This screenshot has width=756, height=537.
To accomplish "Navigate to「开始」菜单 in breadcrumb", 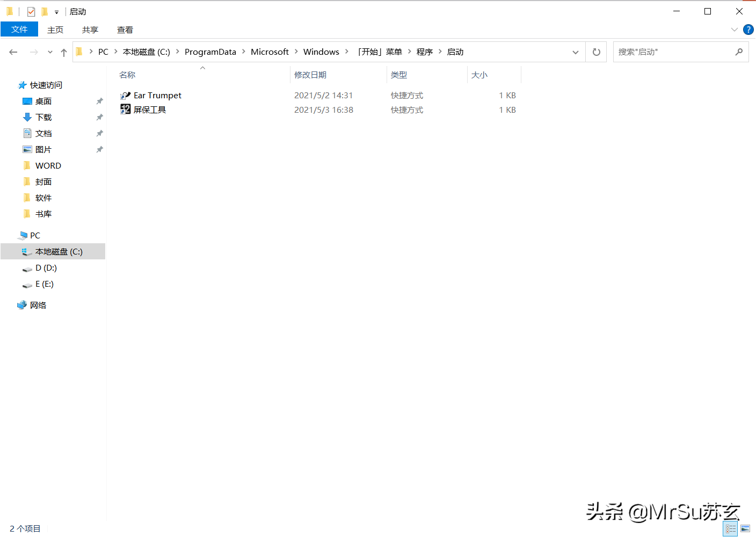I will click(380, 52).
